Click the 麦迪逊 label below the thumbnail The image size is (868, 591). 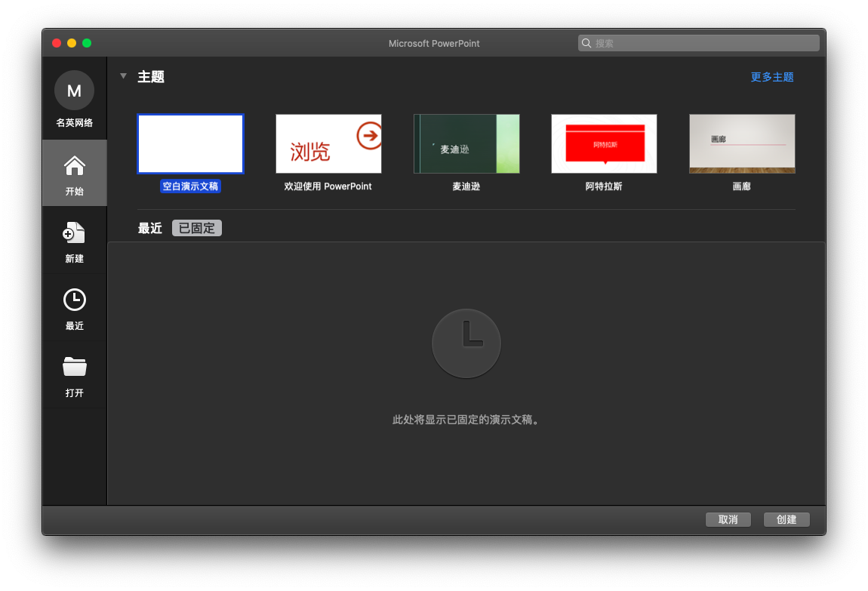466,186
